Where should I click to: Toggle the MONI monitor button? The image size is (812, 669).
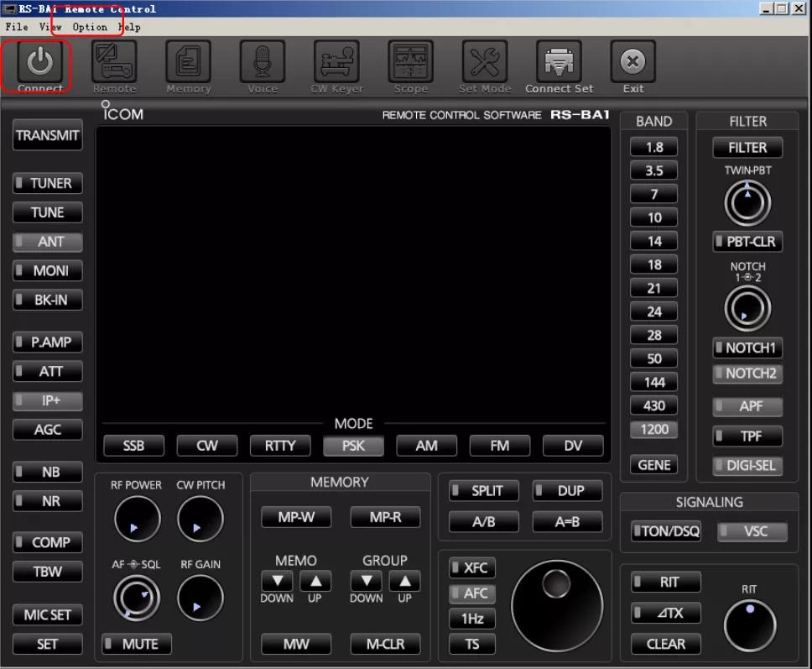(x=48, y=270)
